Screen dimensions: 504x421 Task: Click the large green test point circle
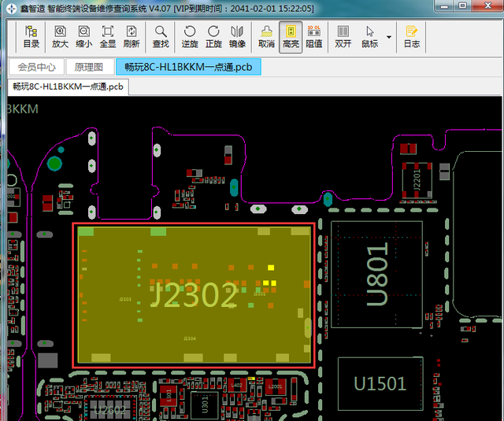pyautogui.click(x=54, y=164)
